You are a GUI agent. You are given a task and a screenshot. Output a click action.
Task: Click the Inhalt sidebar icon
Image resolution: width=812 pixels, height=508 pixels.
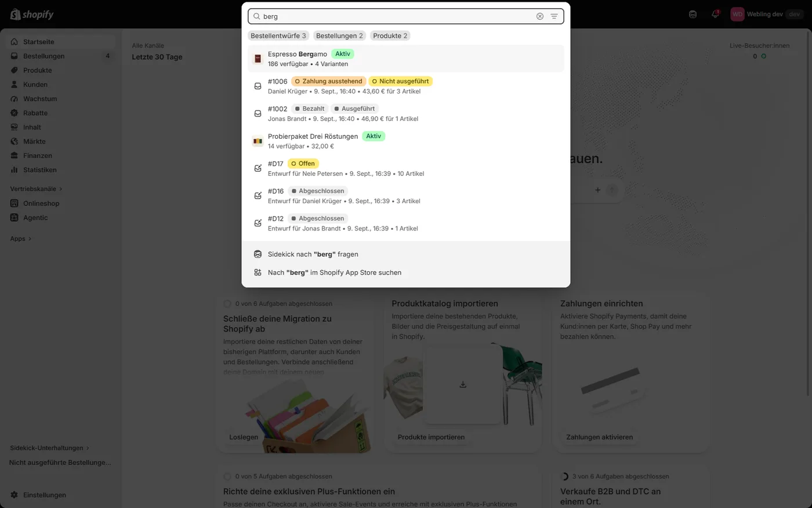[14, 127]
